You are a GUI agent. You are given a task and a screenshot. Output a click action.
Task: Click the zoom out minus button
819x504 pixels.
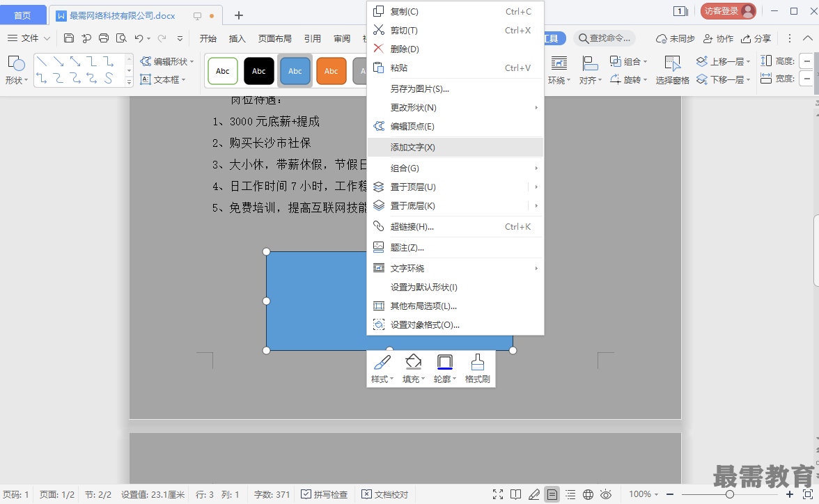tap(670, 494)
